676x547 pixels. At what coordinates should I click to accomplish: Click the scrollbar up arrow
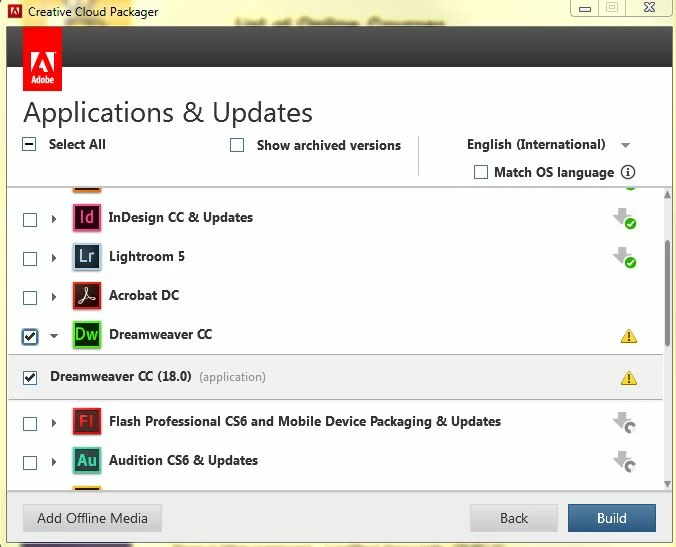pos(667,194)
